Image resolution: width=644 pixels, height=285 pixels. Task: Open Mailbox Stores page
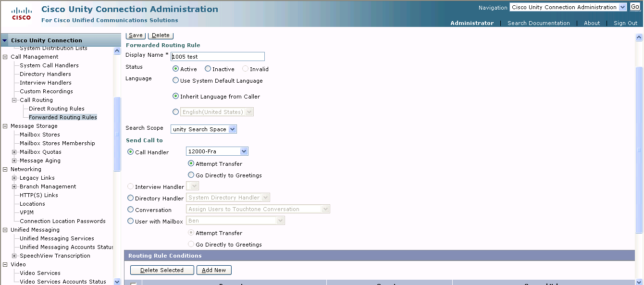tap(40, 135)
